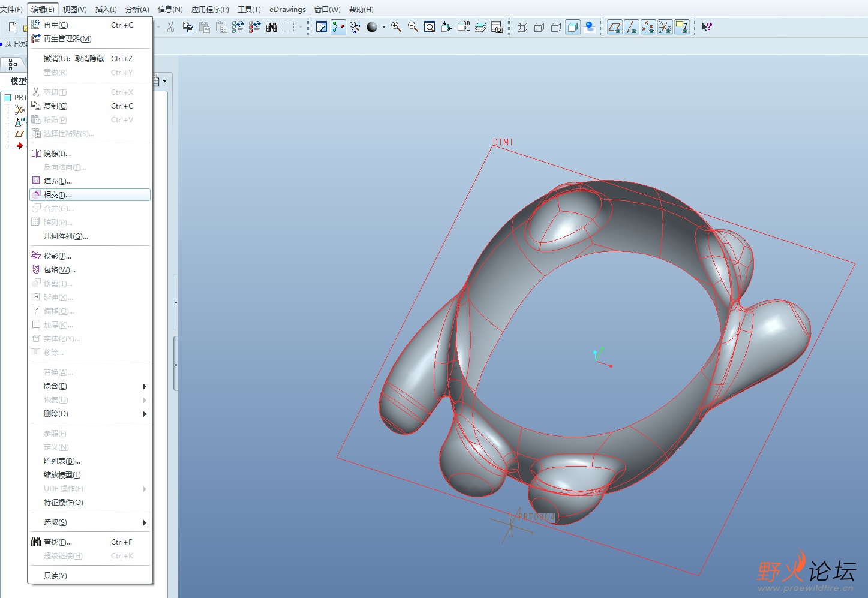Image resolution: width=868 pixels, height=598 pixels.
Task: Click the refit model to screen icon
Action: 430,27
